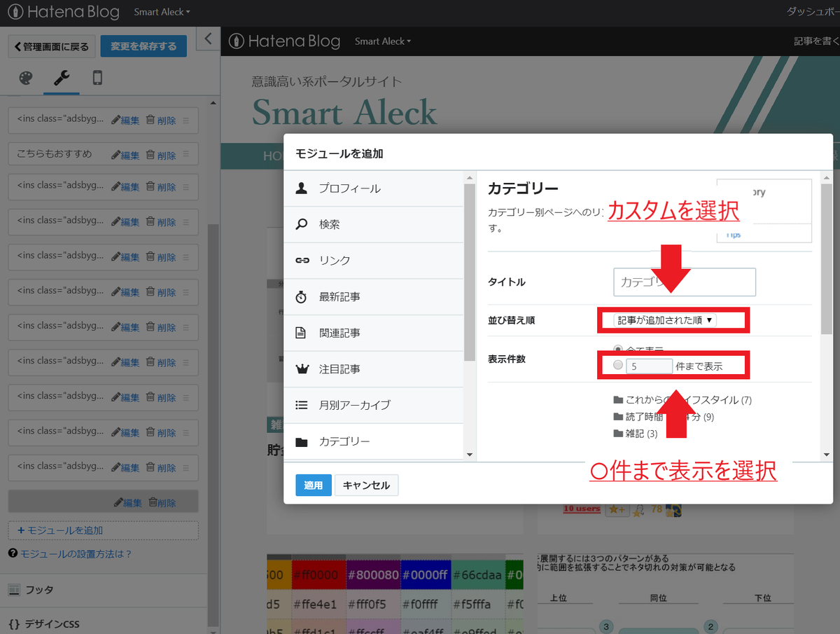Expand the フッタ section
840x634 pixels.
(x=104, y=590)
